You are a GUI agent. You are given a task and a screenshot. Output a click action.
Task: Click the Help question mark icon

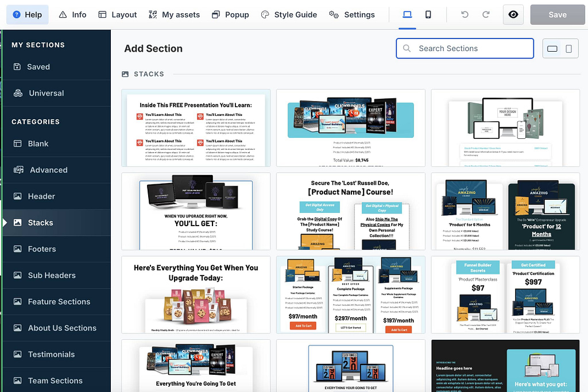pos(17,14)
